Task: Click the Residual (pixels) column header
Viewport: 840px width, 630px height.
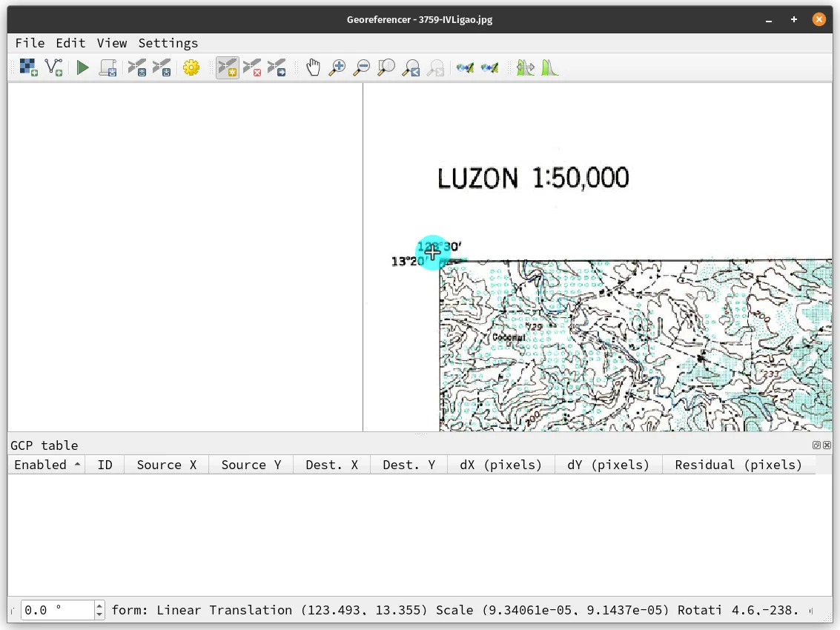Action: click(x=738, y=465)
